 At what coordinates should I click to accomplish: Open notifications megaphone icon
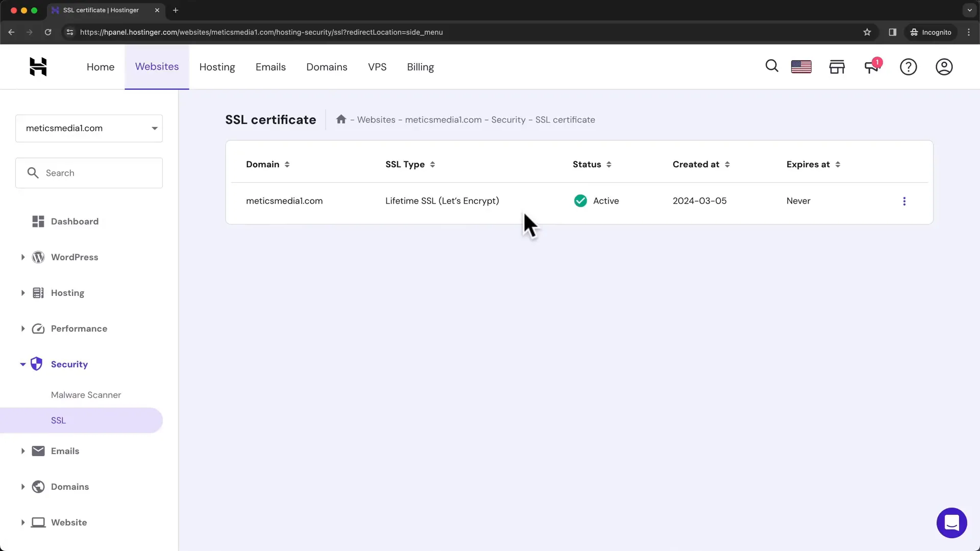pyautogui.click(x=872, y=66)
